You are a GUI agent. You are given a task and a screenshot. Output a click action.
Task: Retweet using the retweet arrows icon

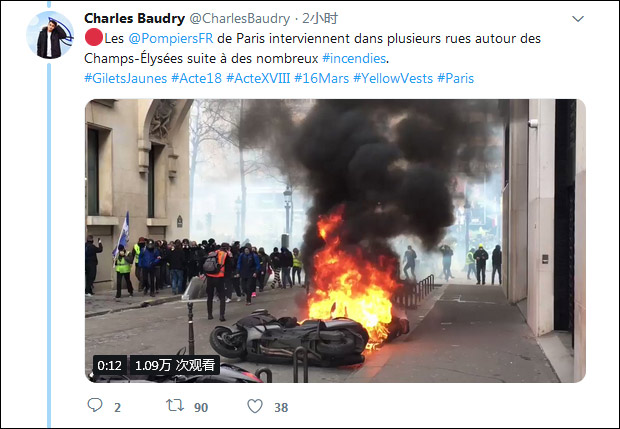click(x=175, y=405)
